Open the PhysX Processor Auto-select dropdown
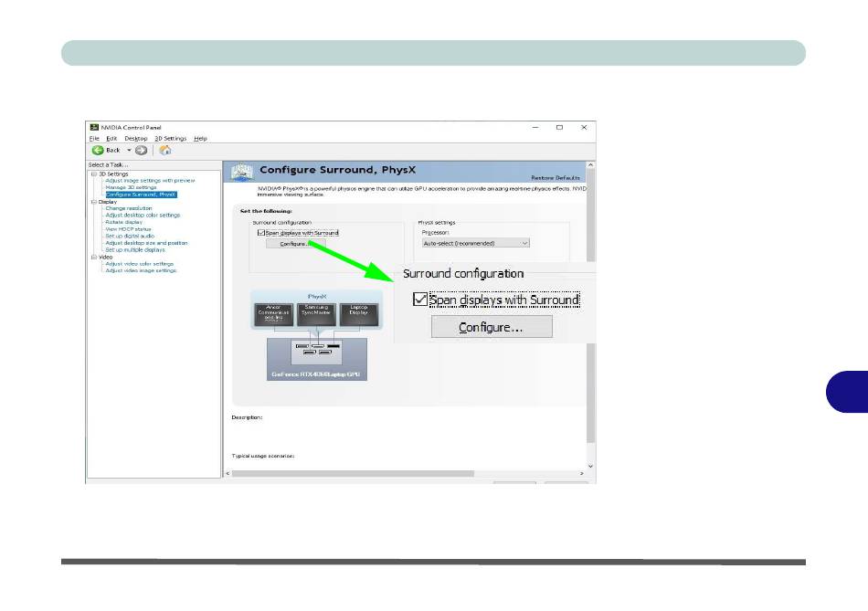This screenshot has height=611, width=868. [475, 243]
